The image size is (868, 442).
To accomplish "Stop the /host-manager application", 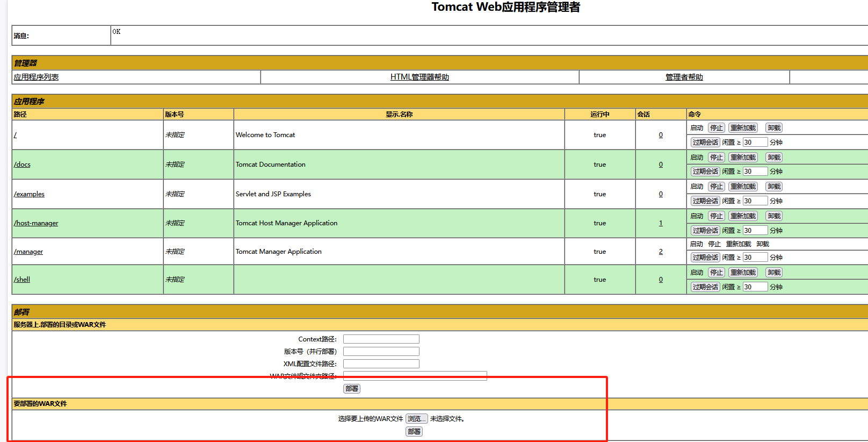I will [717, 216].
